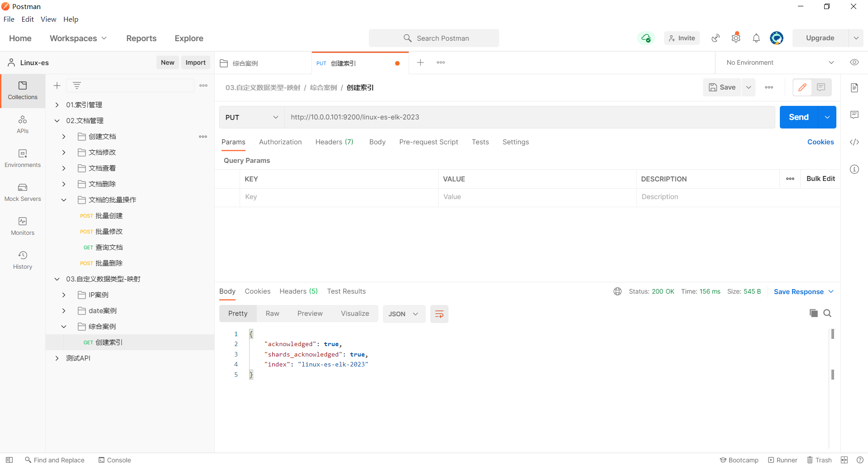Open the code snippet icon
The height and width of the screenshot is (466, 868).
(854, 142)
